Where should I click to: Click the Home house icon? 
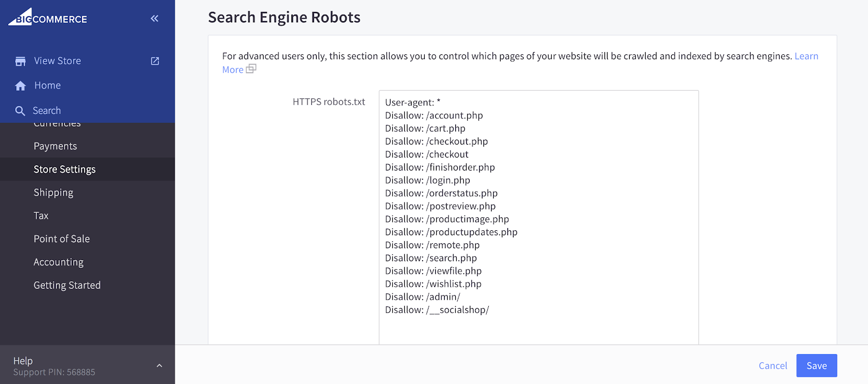[x=21, y=86]
